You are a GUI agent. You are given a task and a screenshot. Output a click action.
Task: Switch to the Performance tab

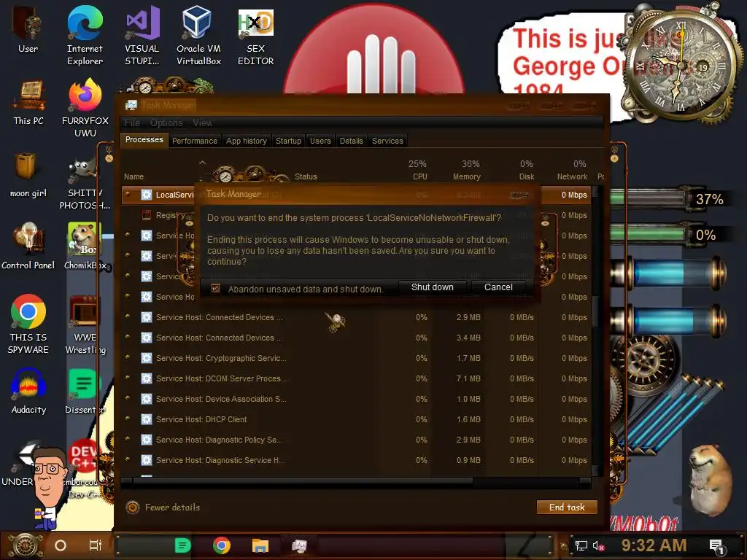[194, 141]
